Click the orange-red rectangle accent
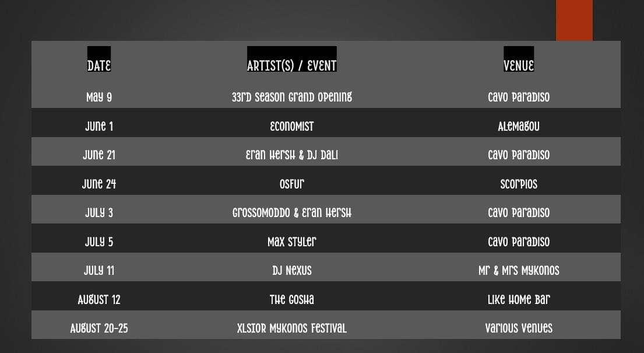This screenshot has height=353, width=644. coord(574,20)
